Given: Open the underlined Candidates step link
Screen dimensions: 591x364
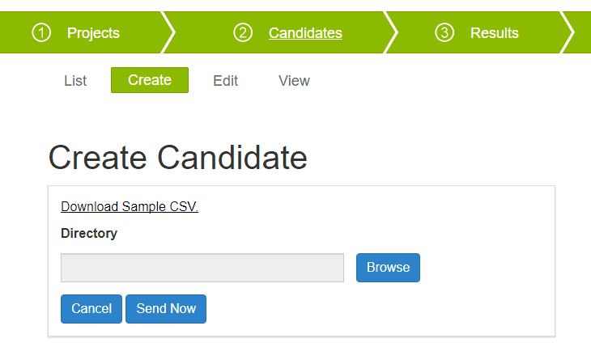Looking at the screenshot, I should [x=305, y=33].
